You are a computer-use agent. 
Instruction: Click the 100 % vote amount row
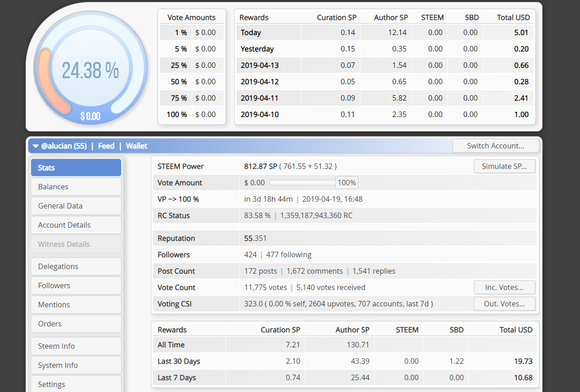tap(192, 114)
